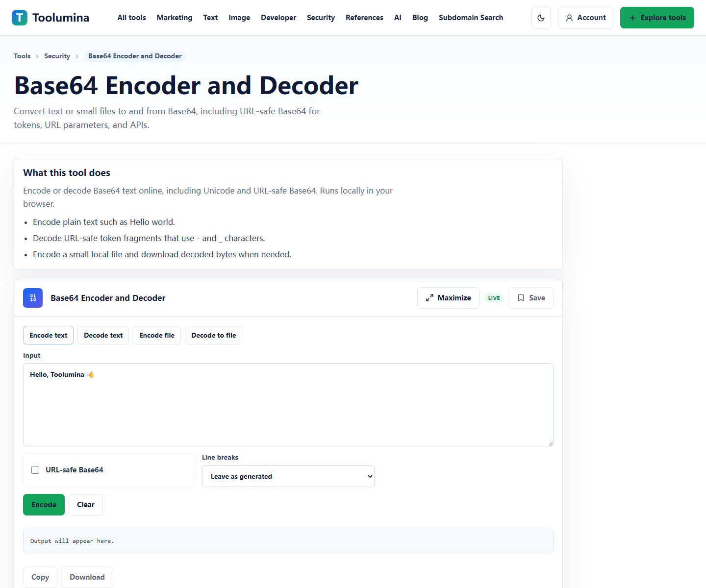
Task: Click the 'Line breaks' label
Action: [220, 457]
